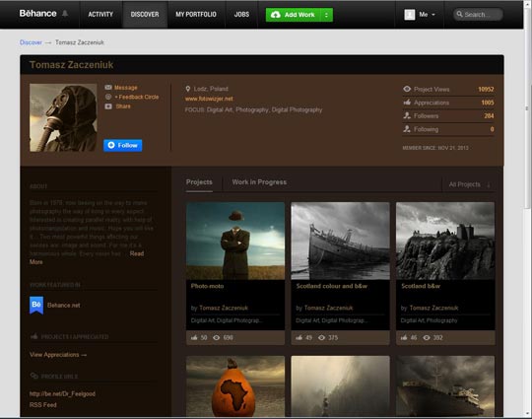Screen dimensions: 532x419
Task: Click the Photo-moto project title
Action: click(x=207, y=286)
